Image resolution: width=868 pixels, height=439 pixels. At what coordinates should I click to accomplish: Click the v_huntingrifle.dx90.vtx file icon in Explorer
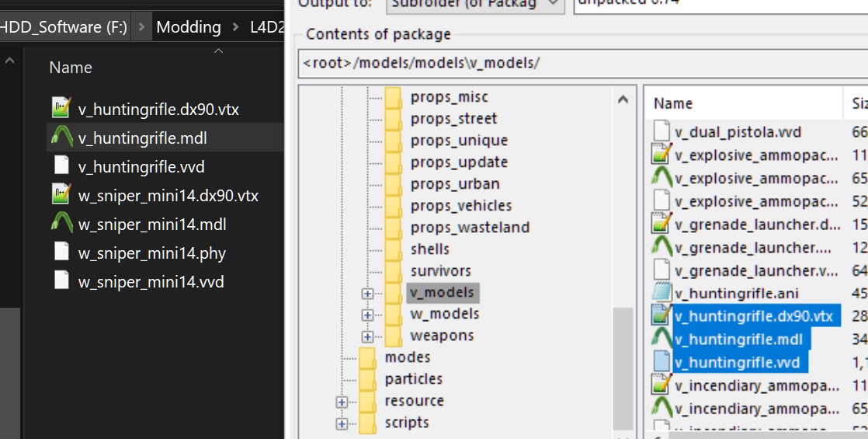click(61, 110)
